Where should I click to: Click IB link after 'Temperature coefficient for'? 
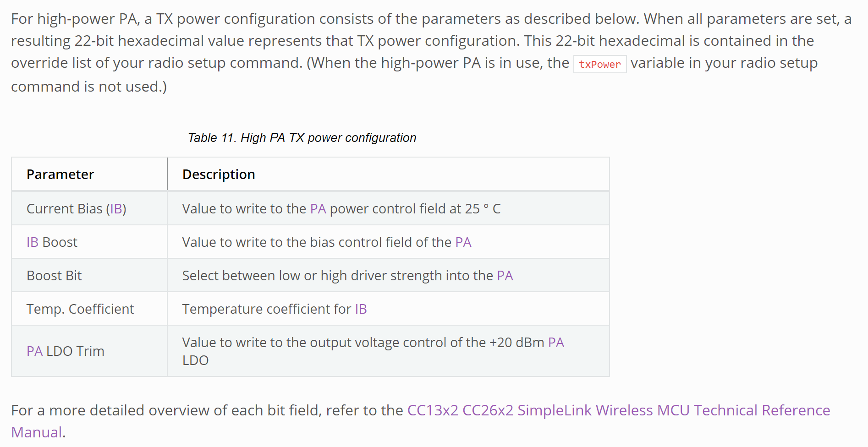[x=361, y=309]
